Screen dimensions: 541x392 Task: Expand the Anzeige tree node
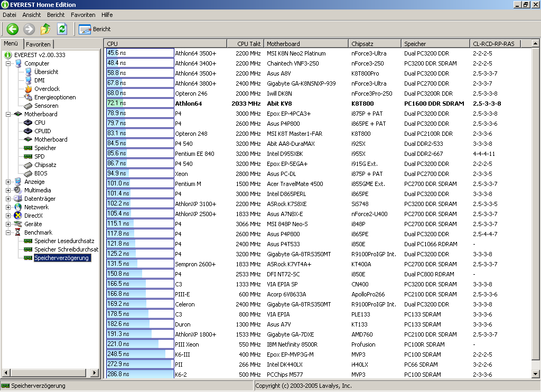click(x=8, y=182)
